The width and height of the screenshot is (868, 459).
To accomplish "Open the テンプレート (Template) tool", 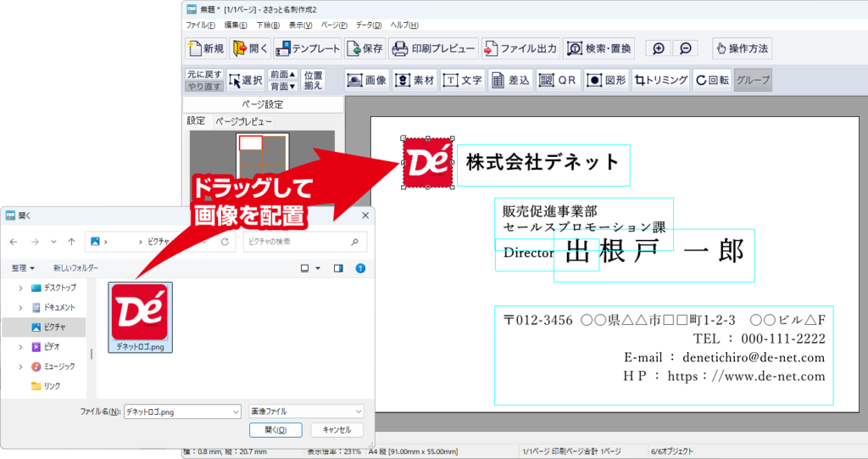I will (307, 48).
